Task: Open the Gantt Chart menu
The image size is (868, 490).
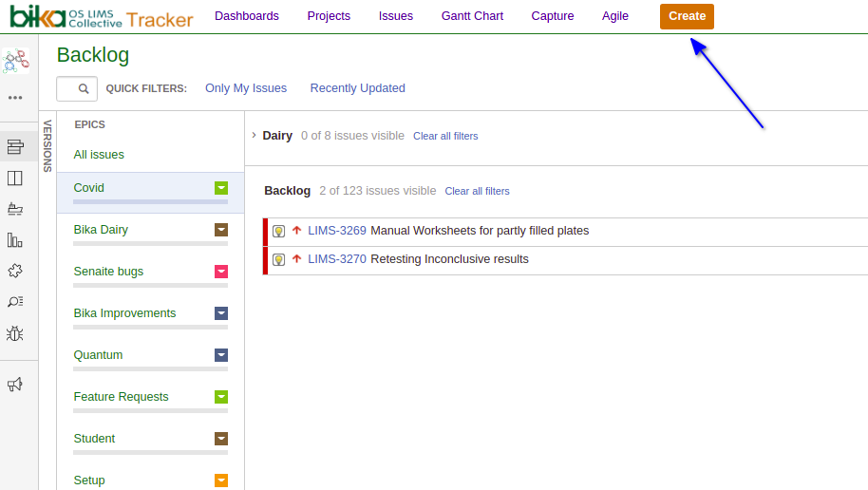Action: coord(472,16)
